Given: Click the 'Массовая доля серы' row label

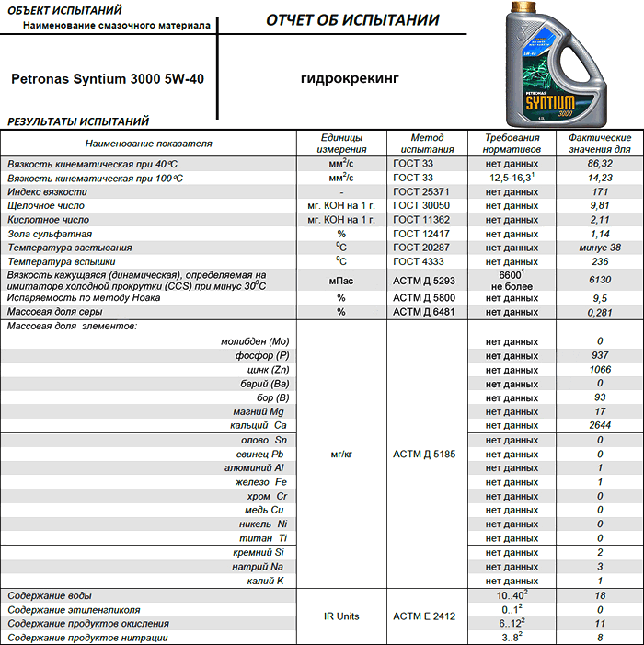Looking at the screenshot, I should [54, 312].
